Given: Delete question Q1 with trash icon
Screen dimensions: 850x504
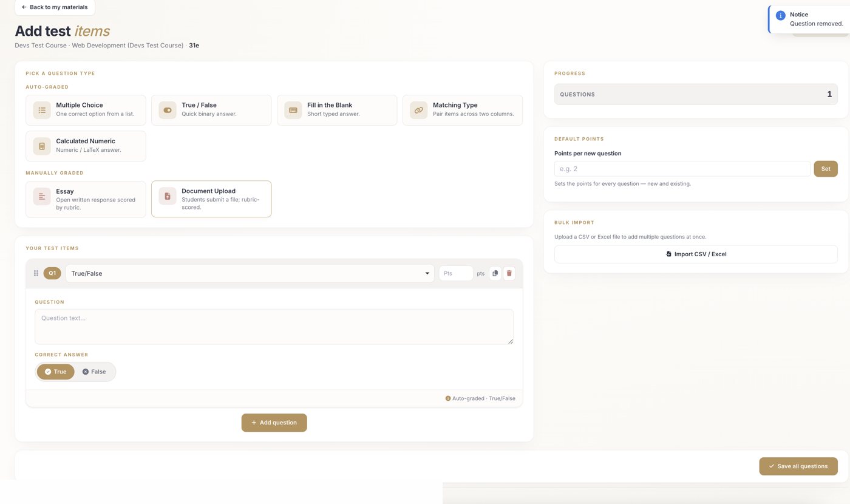Looking at the screenshot, I should coord(509,273).
